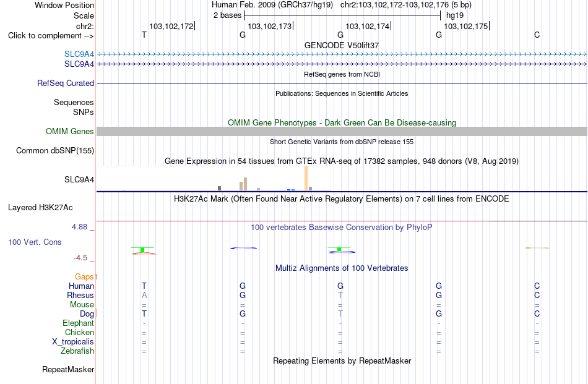Click Multiz Alignments of 100 Vertebrates title
588x384 pixels.
[342, 268]
